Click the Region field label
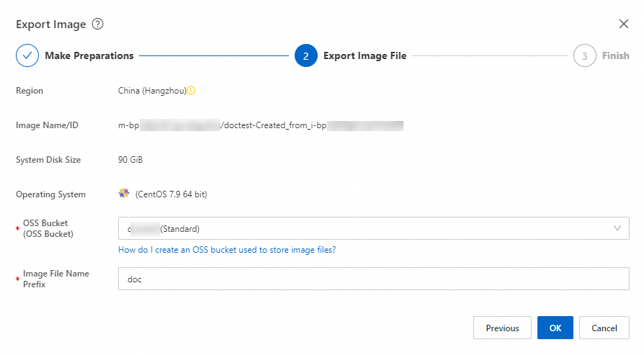The height and width of the screenshot is (355, 644). pos(29,91)
